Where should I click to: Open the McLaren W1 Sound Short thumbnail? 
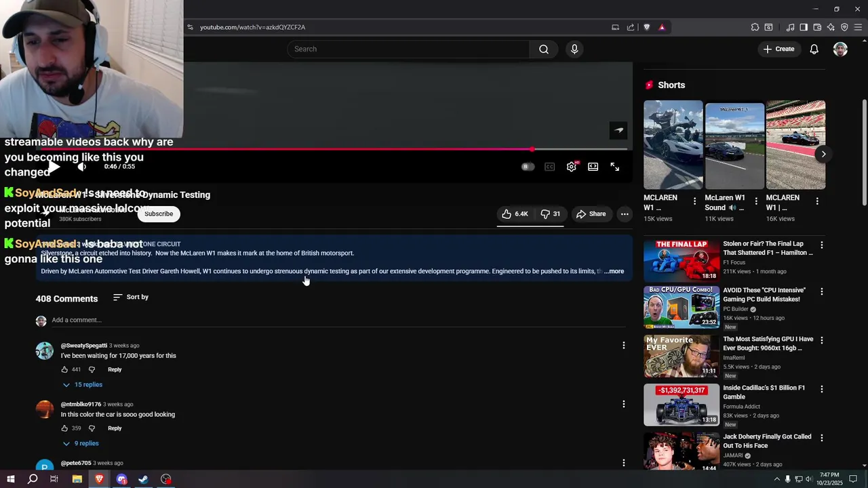pos(734,145)
